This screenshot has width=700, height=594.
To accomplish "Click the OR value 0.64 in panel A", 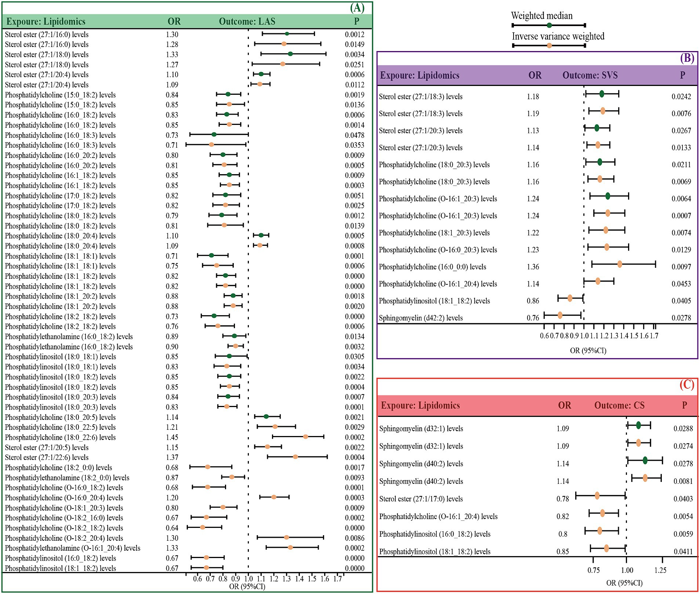I will pyautogui.click(x=172, y=528).
